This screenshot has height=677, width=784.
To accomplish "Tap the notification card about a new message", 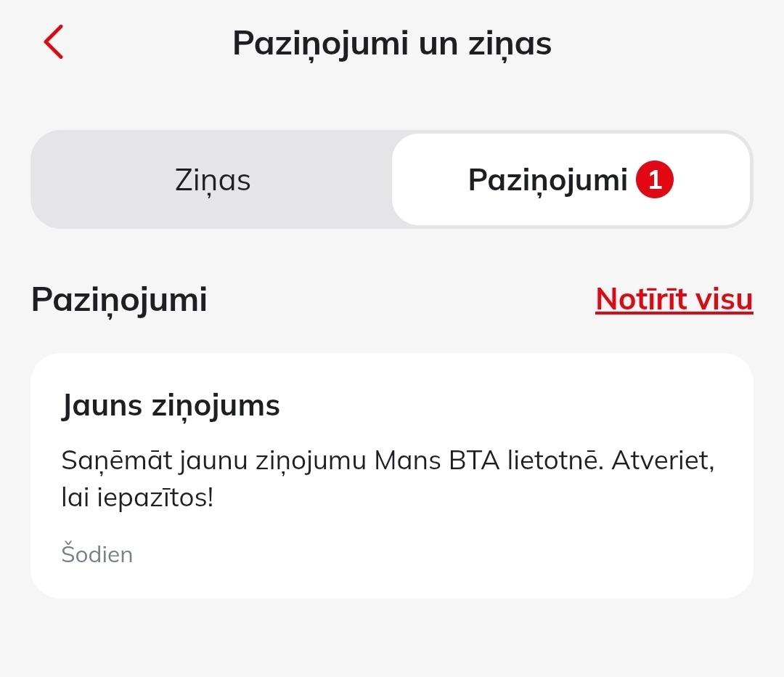I will [x=392, y=472].
